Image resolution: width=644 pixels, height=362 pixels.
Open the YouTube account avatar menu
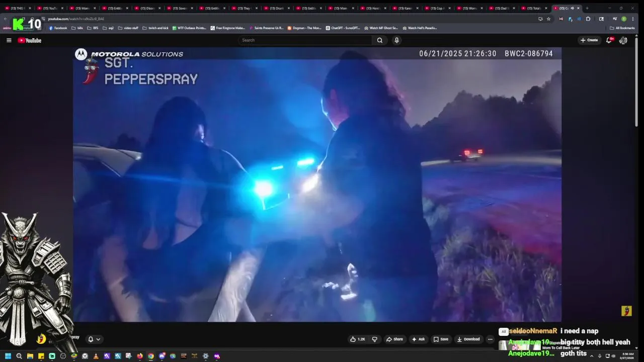[623, 40]
